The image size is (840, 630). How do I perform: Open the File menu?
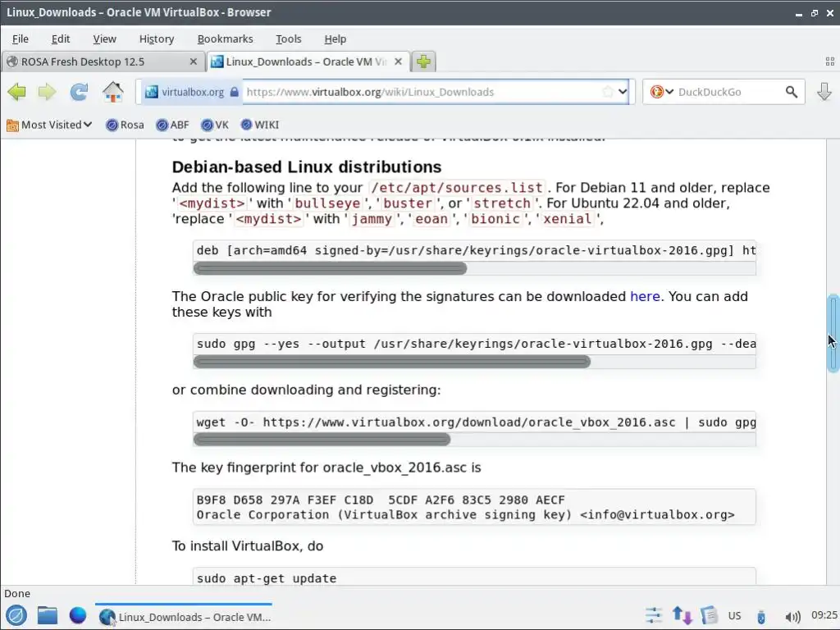coord(21,39)
